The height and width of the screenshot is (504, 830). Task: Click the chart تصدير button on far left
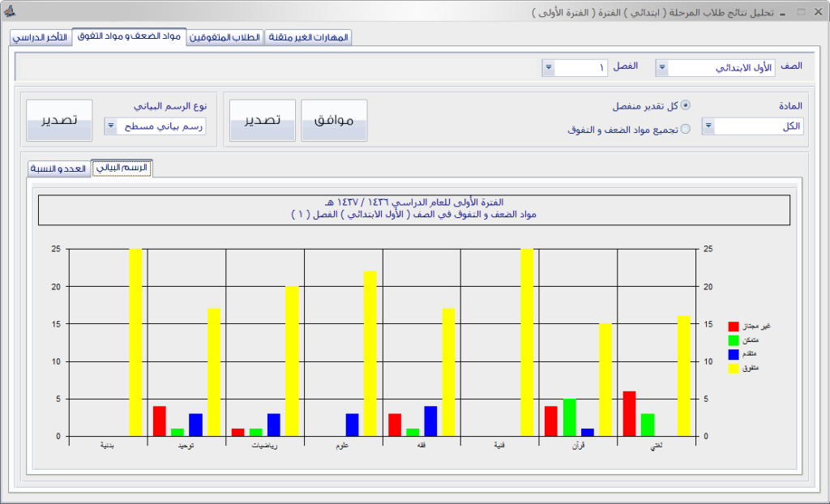(59, 121)
